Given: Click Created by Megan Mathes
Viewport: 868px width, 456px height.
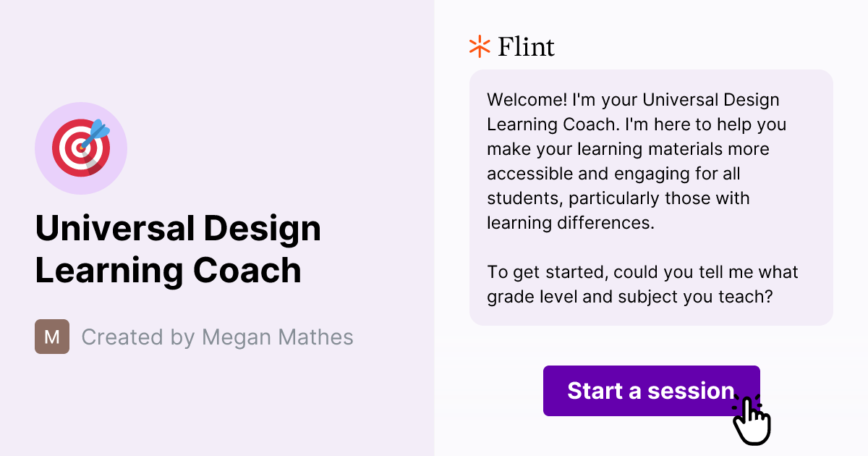Looking at the screenshot, I should (x=217, y=337).
